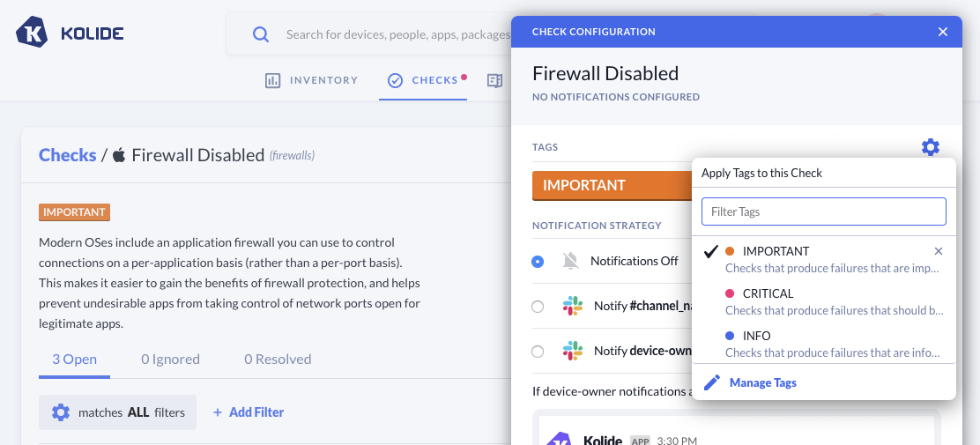The height and width of the screenshot is (445, 980).
Task: Remove the IMPORTANT tag with its X icon
Action: (939, 251)
